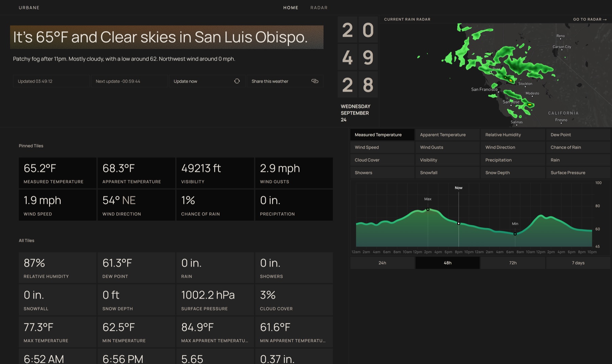
Task: Click the Update now button
Action: (207, 81)
